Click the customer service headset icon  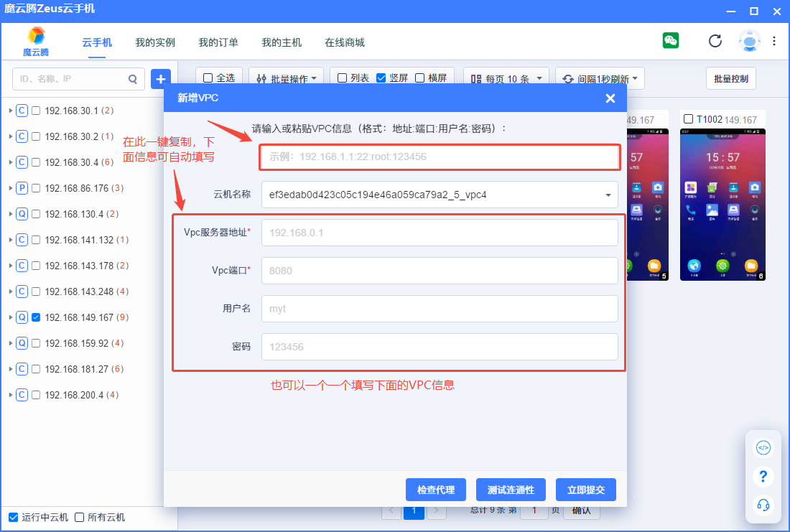(763, 505)
